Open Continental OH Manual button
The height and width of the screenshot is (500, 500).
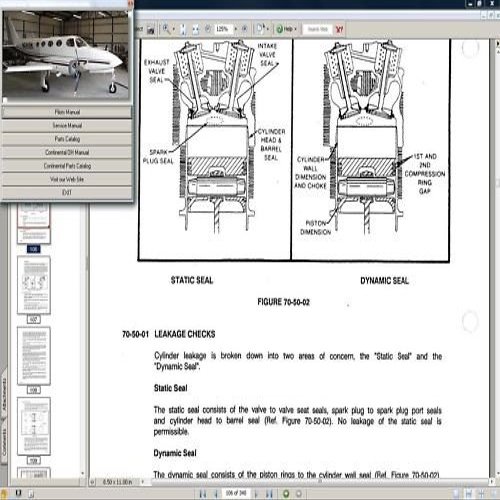[x=67, y=152]
